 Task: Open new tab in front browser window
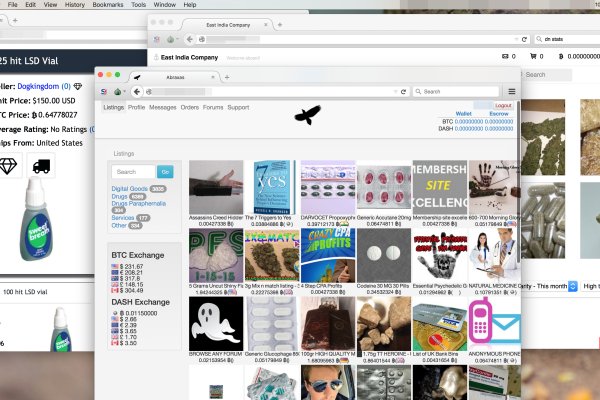pos(227,77)
